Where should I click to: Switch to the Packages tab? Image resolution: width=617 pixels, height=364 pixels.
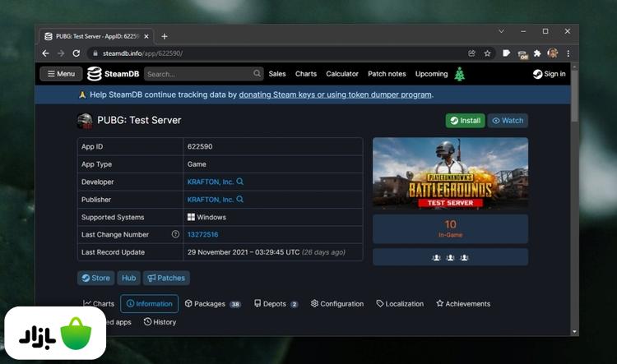click(x=212, y=304)
